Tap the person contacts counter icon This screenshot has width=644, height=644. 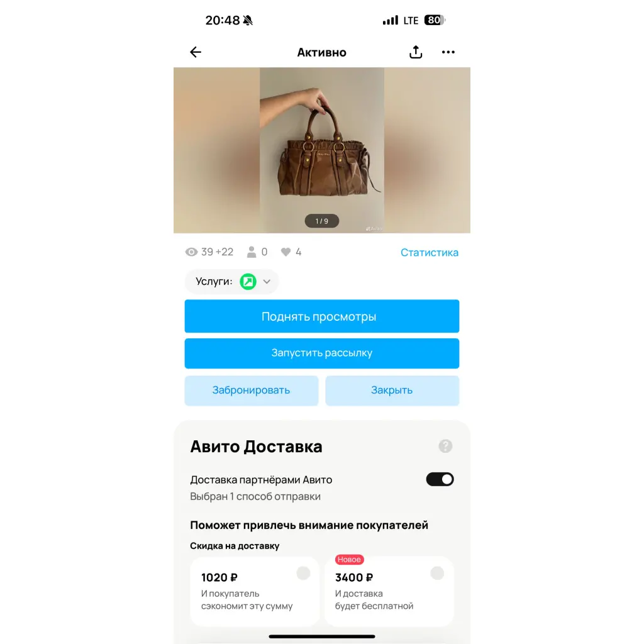252,252
